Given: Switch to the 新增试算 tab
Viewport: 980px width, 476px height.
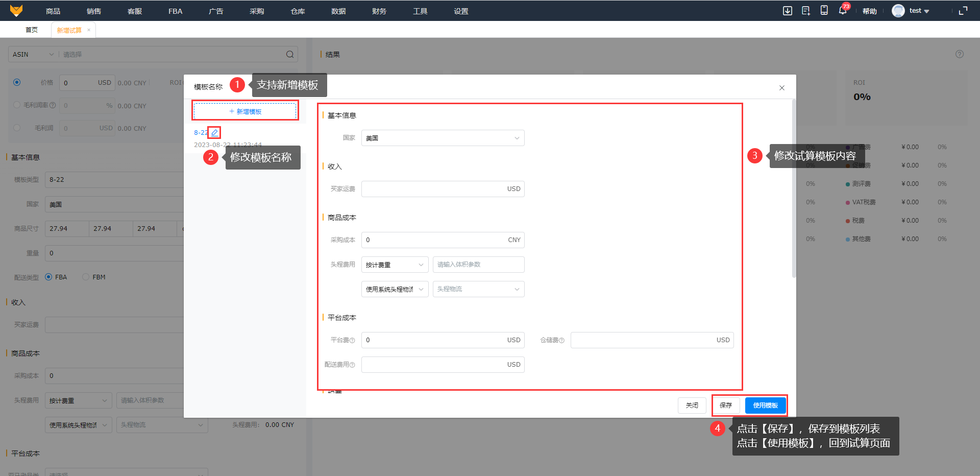Looking at the screenshot, I should coord(69,30).
